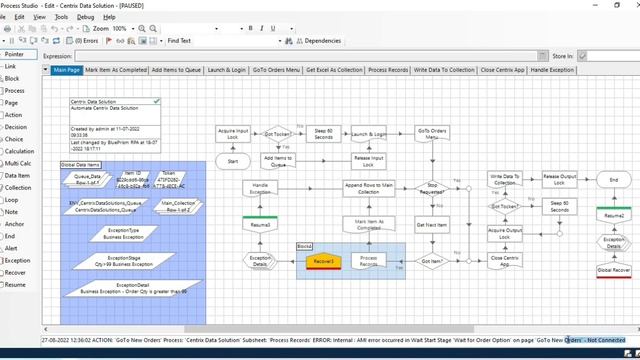This screenshot has width=640, height=360.
Task: Toggle Italic text formatting
Action: pyautogui.click(x=262, y=28)
